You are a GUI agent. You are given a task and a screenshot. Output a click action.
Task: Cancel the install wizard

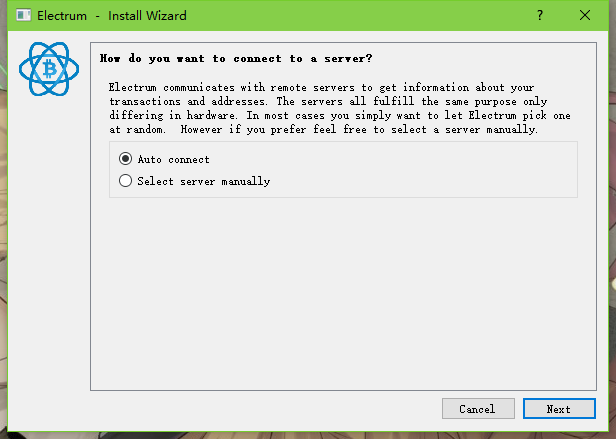coord(478,409)
